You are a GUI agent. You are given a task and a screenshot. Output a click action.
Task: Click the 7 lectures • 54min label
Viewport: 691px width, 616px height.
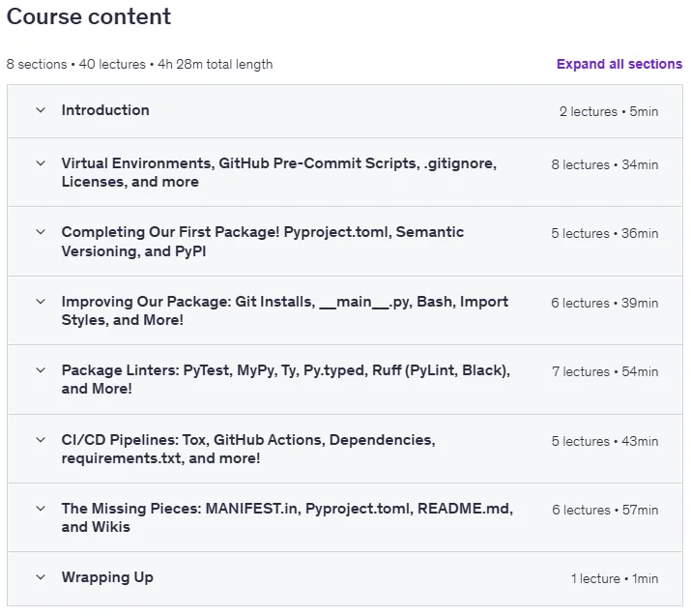(x=605, y=372)
